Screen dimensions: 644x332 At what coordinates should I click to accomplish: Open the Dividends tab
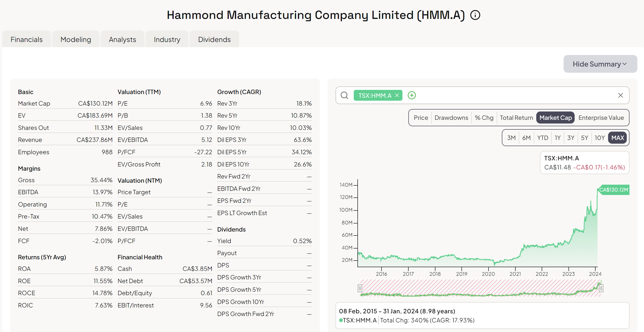(x=214, y=40)
